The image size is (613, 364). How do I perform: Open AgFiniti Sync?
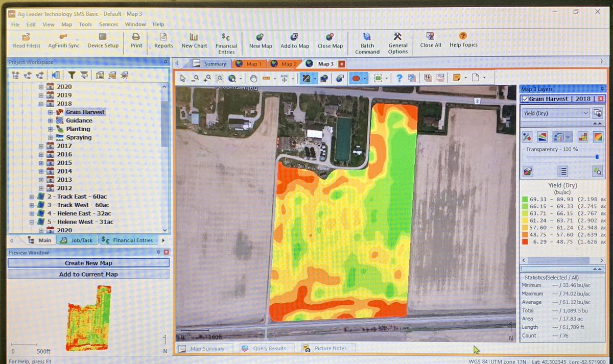coord(64,41)
